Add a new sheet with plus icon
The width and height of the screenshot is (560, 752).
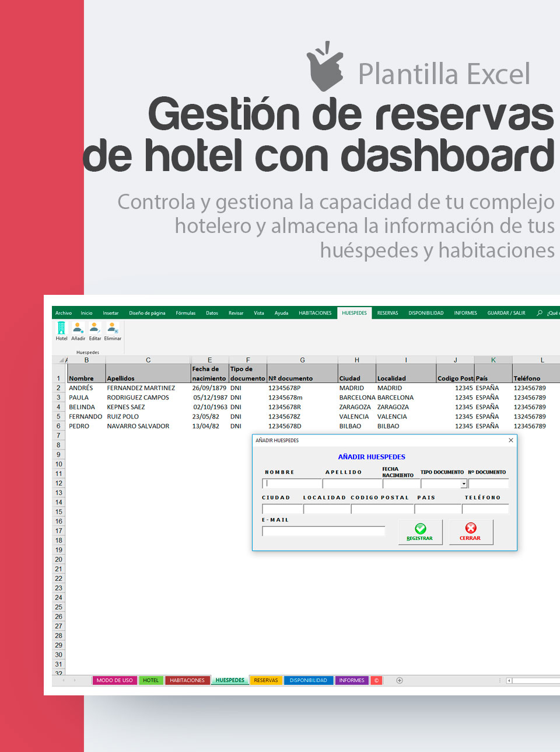(400, 680)
